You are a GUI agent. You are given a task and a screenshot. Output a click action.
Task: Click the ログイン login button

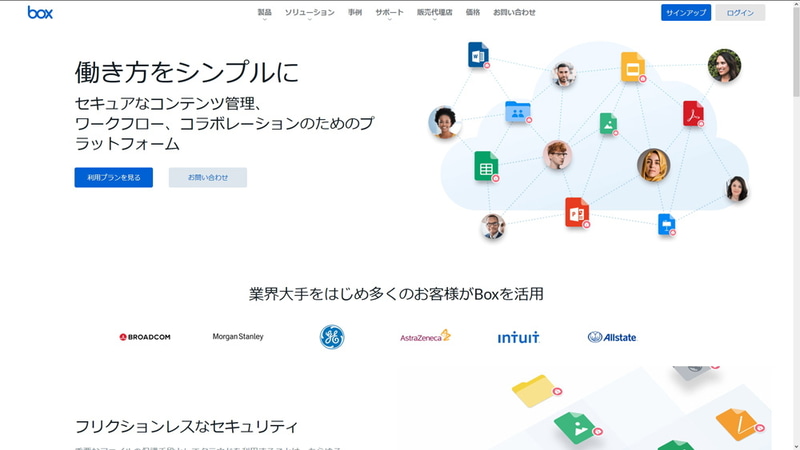pos(740,13)
